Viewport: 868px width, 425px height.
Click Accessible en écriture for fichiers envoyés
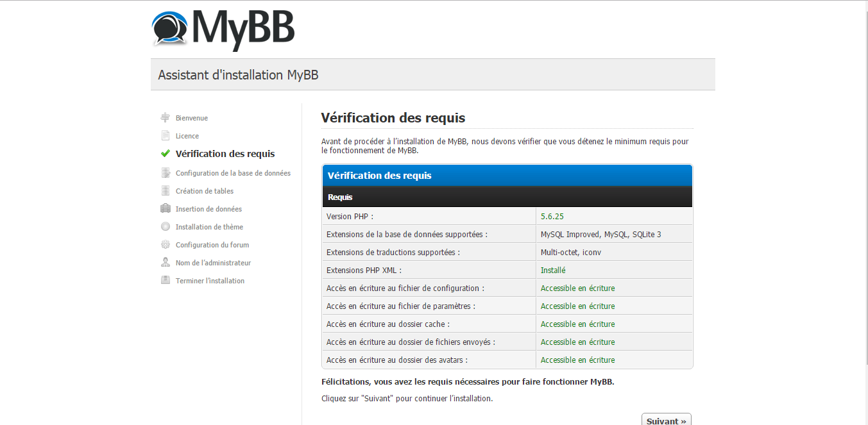[x=577, y=342]
